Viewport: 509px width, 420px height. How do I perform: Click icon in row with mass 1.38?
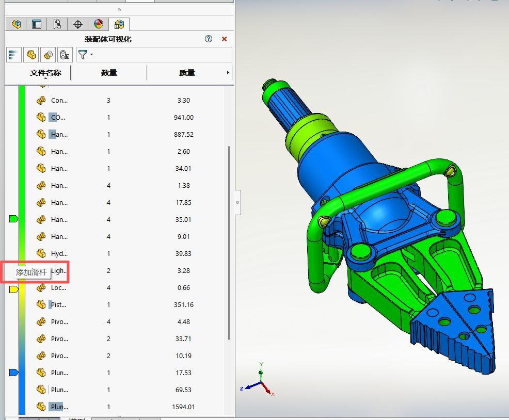tap(41, 185)
